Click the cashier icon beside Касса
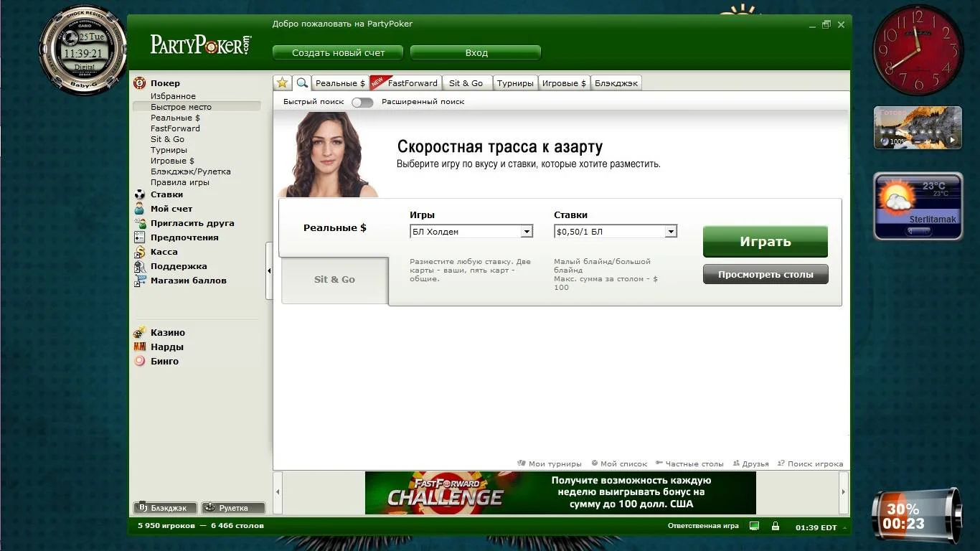Viewport: 980px width, 551px height. pos(139,252)
